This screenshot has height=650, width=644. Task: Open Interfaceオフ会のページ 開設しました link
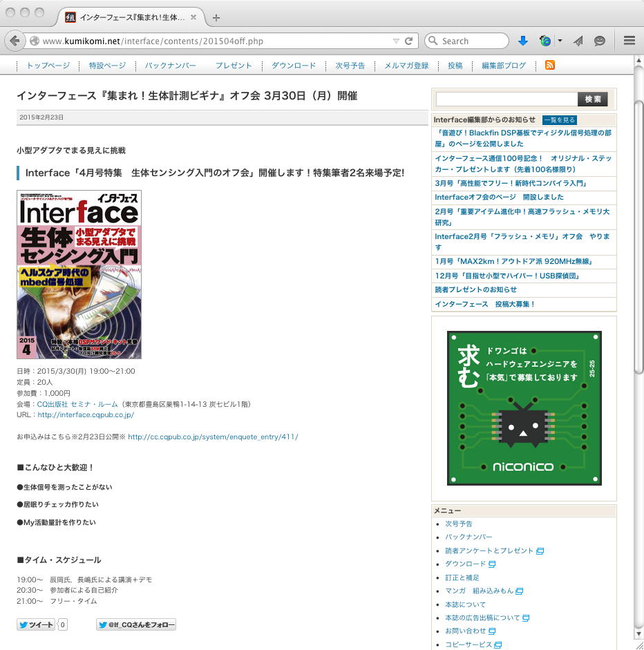pos(500,197)
